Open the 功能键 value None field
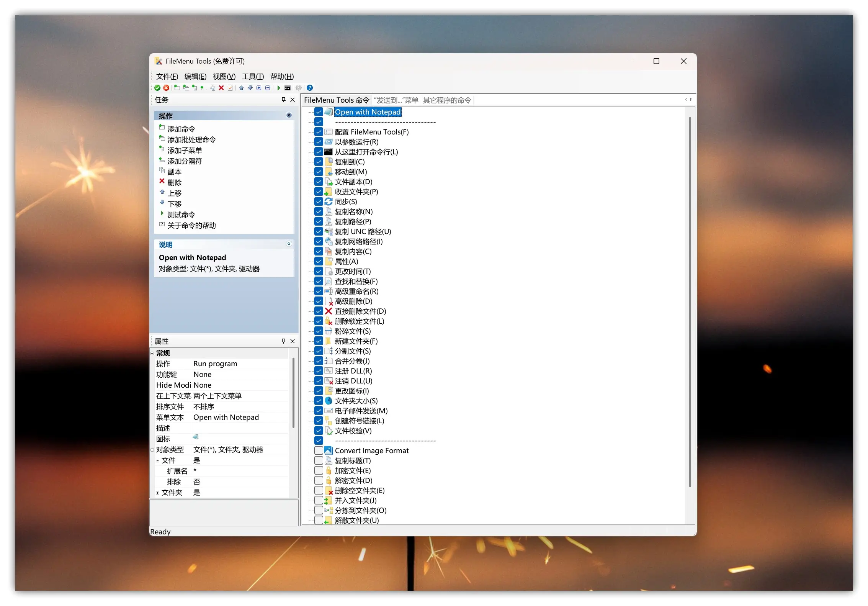Image resolution: width=868 pixels, height=606 pixels. [x=240, y=374]
